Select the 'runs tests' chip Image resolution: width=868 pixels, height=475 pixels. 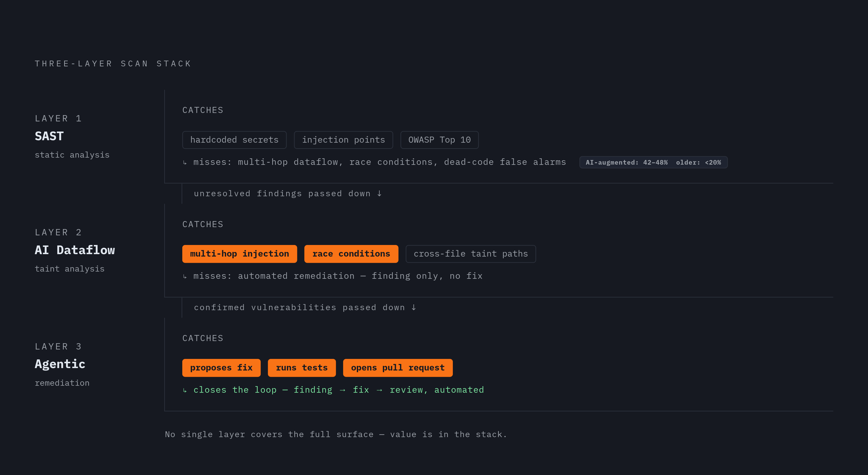point(302,368)
